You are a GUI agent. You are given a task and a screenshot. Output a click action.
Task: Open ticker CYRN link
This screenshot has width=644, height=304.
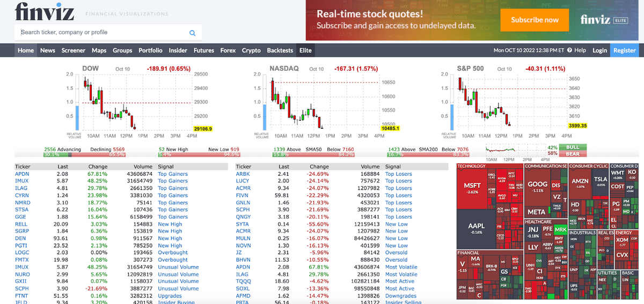[x=22, y=195]
